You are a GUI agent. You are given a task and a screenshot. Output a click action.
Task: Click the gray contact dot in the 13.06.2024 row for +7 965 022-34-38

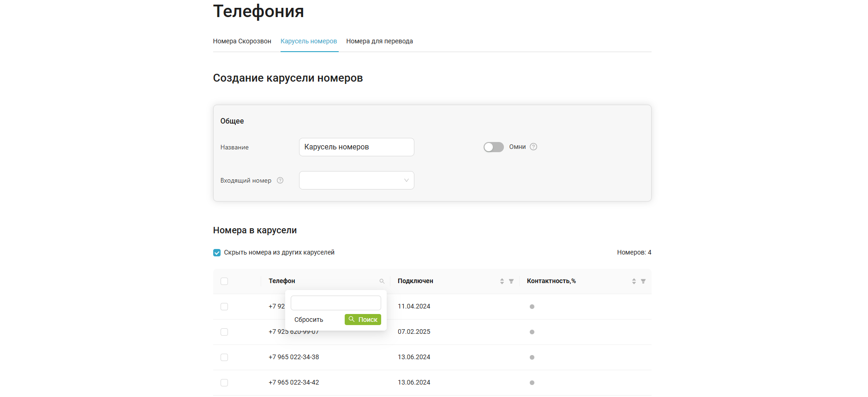pos(532,357)
